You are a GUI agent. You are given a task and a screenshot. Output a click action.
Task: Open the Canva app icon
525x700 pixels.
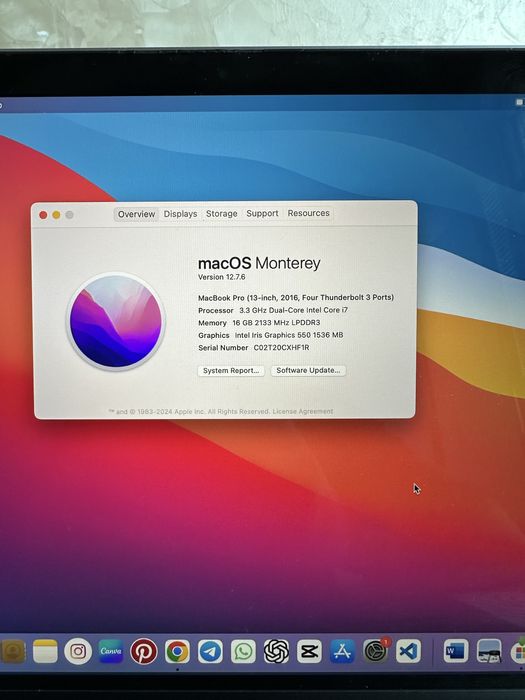[x=111, y=651]
